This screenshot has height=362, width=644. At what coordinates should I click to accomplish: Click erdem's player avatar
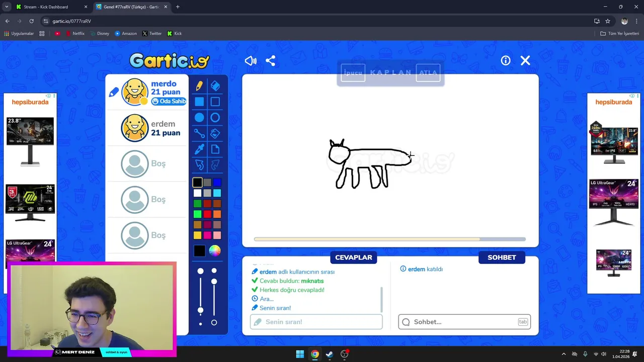pos(135,128)
